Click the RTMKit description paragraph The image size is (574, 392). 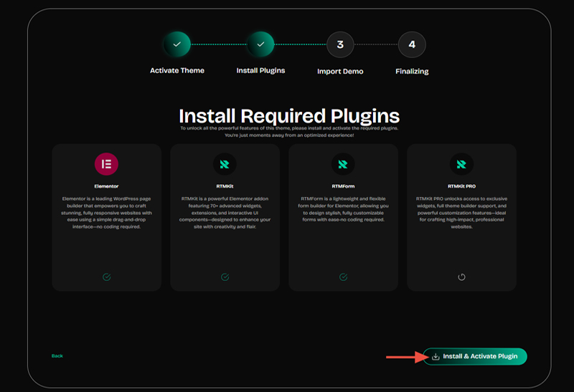pyautogui.click(x=225, y=213)
